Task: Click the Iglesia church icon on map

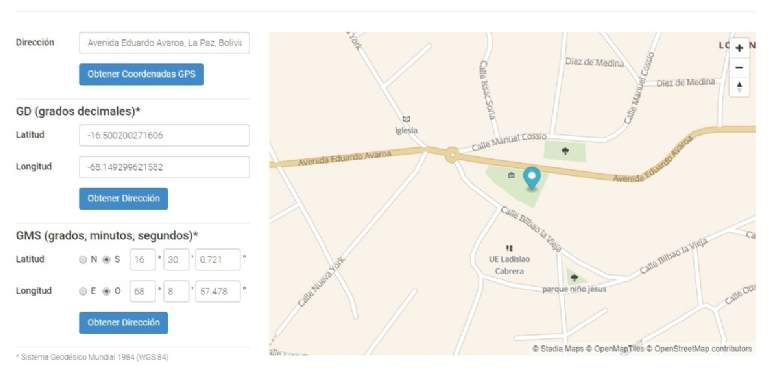Action: (x=406, y=119)
